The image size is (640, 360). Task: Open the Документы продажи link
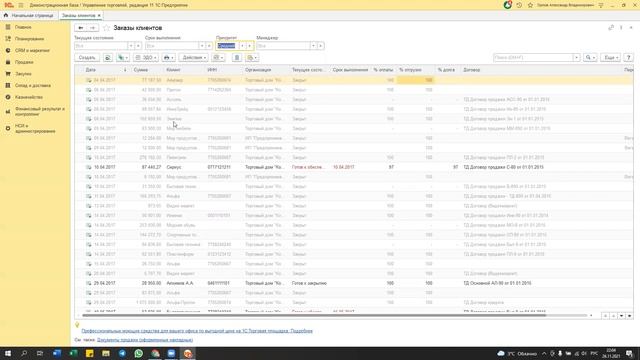(145, 340)
